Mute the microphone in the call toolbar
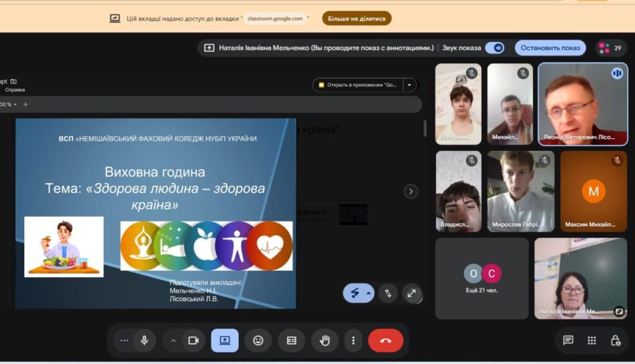This screenshot has height=364, width=635. coord(144,340)
